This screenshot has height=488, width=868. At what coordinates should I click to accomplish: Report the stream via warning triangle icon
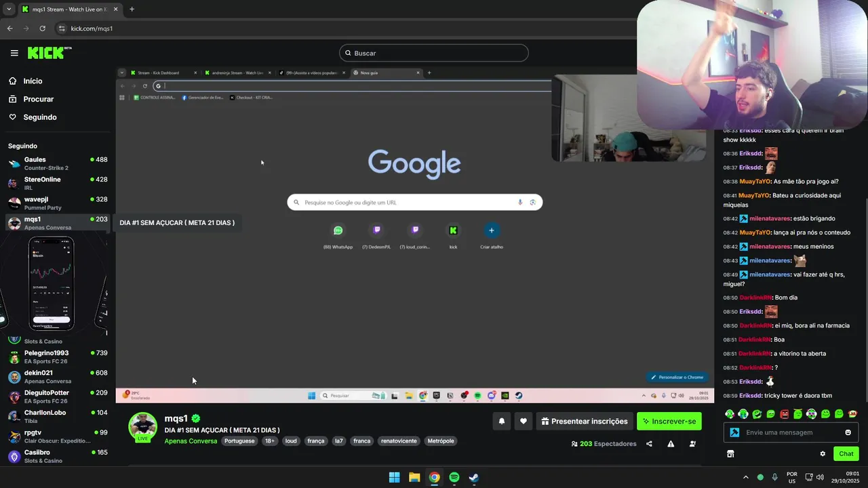[x=671, y=444]
